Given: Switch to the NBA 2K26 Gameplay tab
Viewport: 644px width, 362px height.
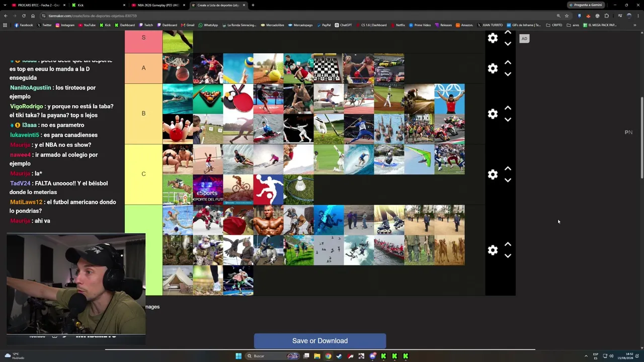Looking at the screenshot, I should coord(158,5).
